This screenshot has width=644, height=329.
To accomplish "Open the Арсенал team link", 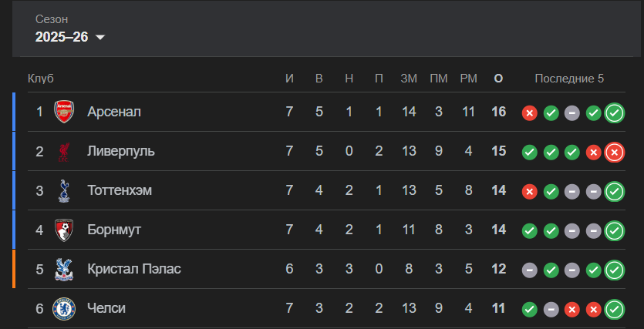I will pyautogui.click(x=114, y=112).
